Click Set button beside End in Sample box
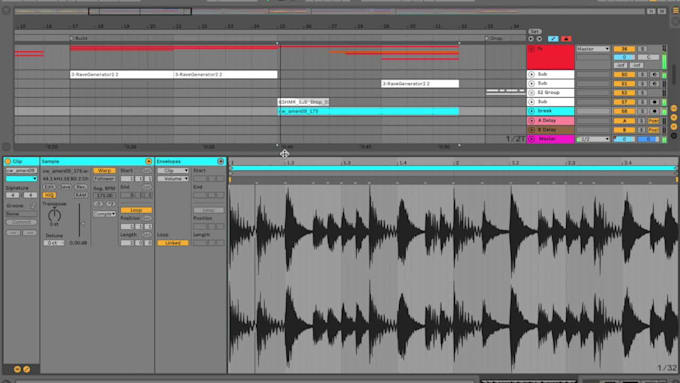Viewport: 680px width, 383px height. pos(147,187)
